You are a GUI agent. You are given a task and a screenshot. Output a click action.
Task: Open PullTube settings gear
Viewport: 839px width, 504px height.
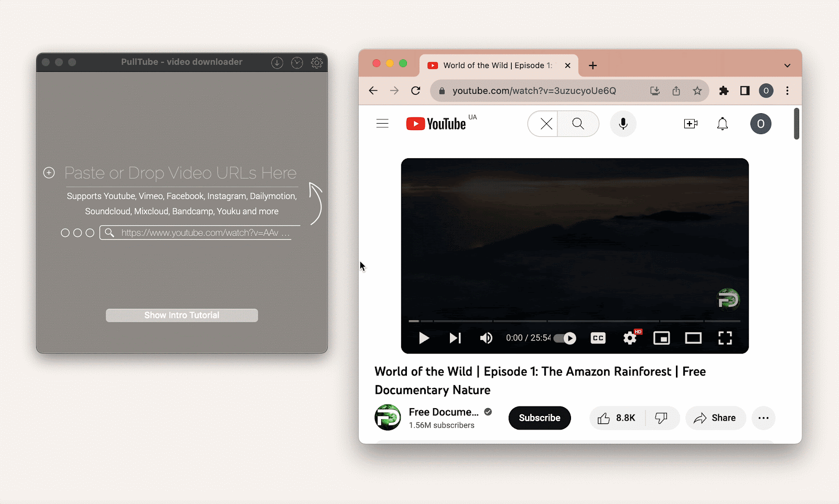click(317, 62)
